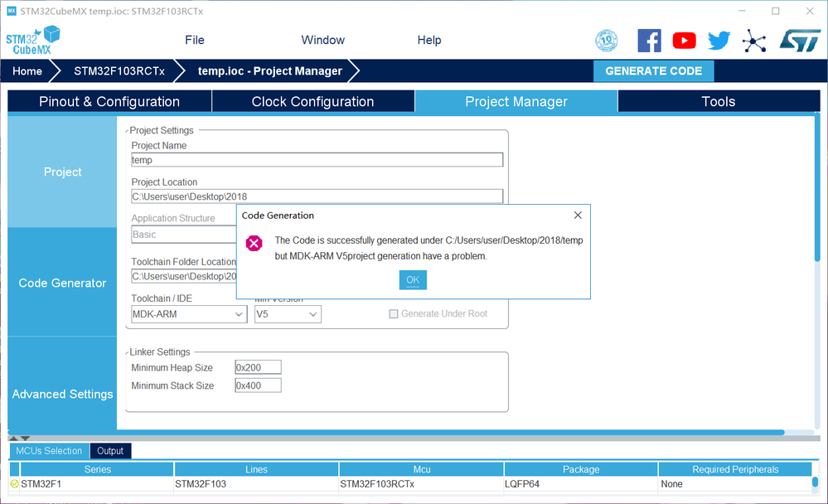
Task: Click the MCU table vertical scrollbar
Action: point(815,482)
